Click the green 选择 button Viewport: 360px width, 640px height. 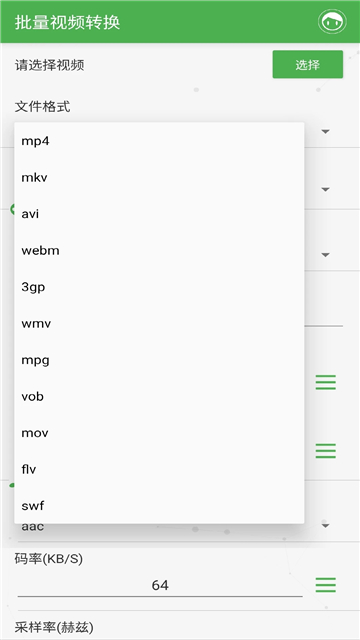click(308, 64)
